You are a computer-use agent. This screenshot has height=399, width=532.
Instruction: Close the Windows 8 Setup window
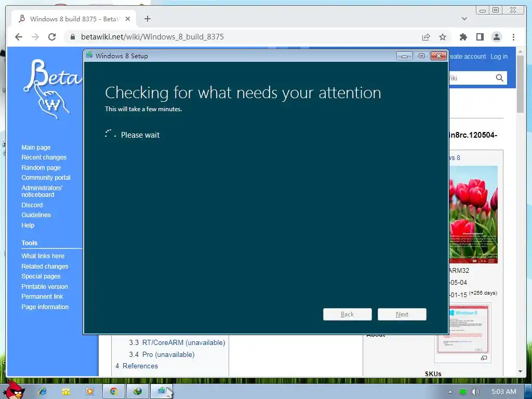pos(438,56)
